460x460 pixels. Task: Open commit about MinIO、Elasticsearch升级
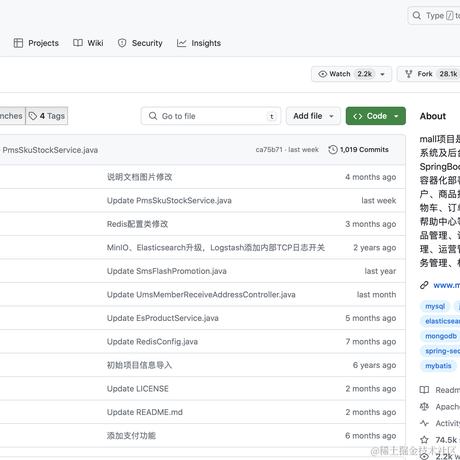coord(216,248)
